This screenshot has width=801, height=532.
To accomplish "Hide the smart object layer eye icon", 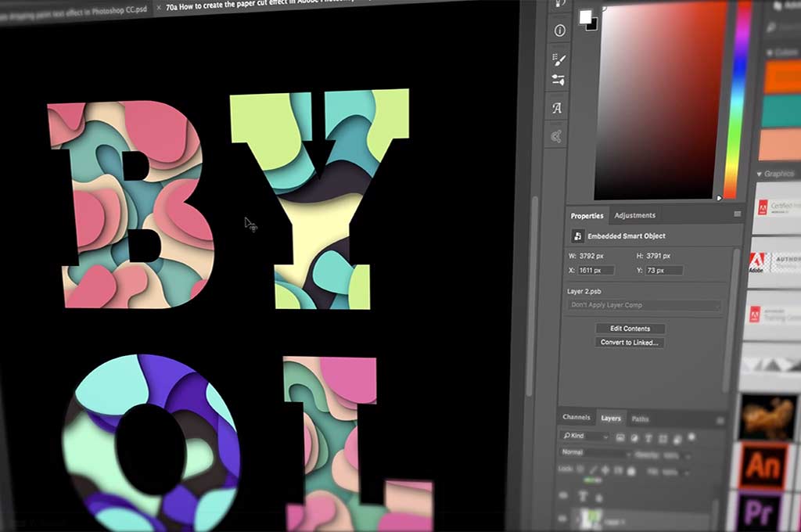I will click(x=562, y=519).
